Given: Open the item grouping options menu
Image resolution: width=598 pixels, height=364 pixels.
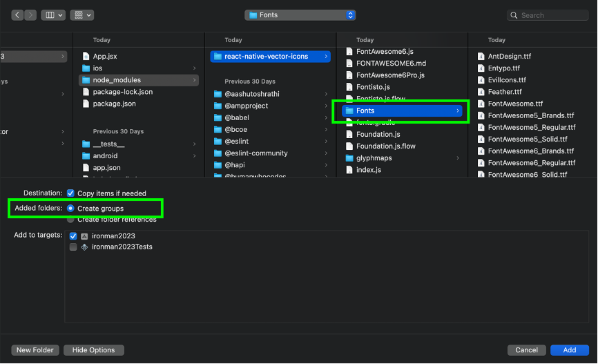Looking at the screenshot, I should point(82,15).
